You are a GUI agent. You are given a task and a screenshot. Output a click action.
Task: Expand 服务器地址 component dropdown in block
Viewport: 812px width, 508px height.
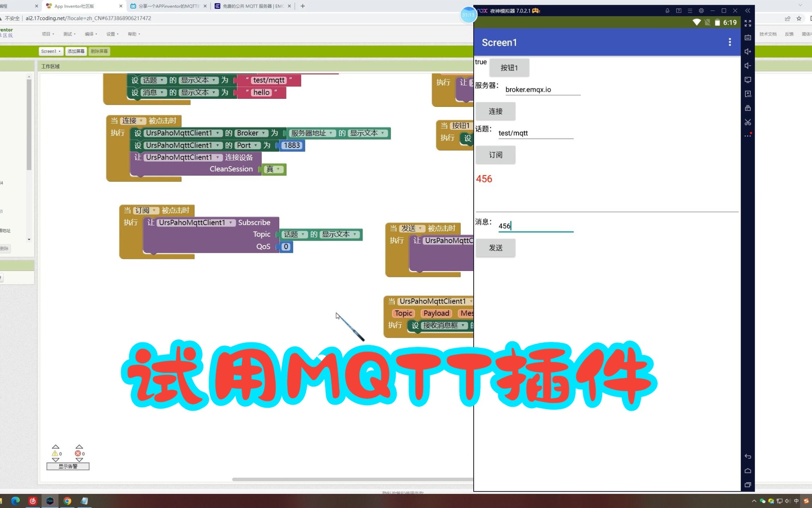click(331, 133)
